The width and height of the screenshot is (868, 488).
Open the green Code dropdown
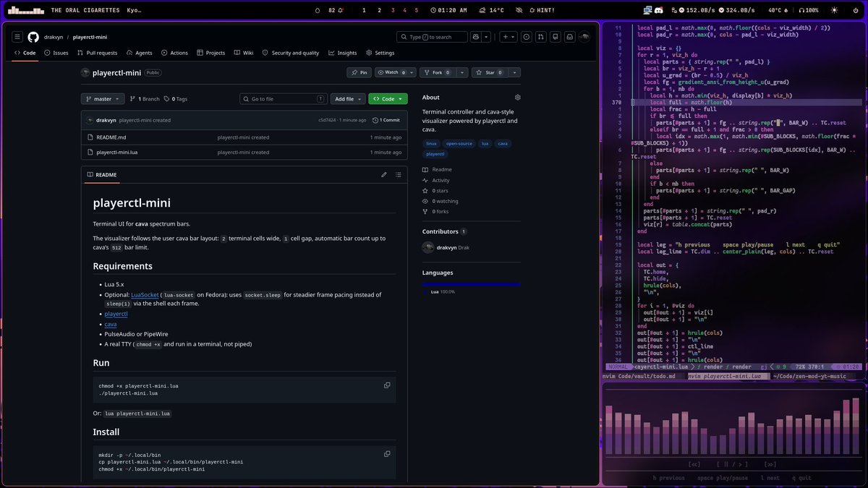click(388, 99)
